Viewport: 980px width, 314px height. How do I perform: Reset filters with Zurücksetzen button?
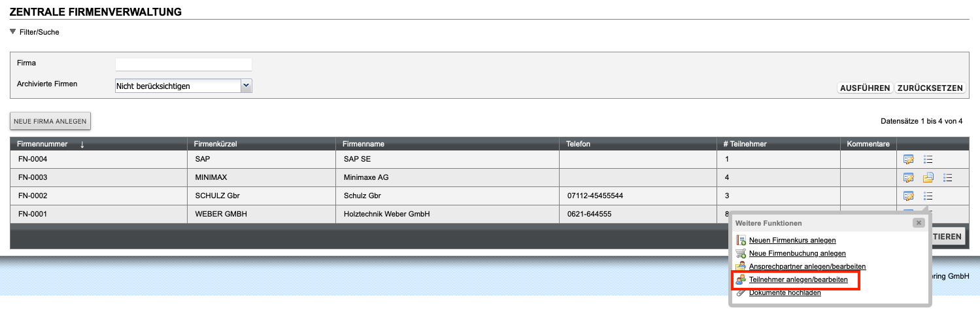(x=930, y=88)
